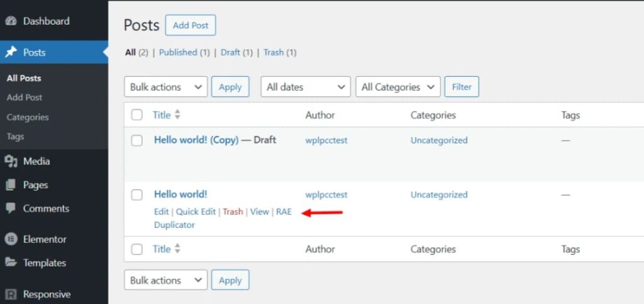
Task: Click the Dashboard gauge icon in sidebar
Action: click(x=11, y=21)
